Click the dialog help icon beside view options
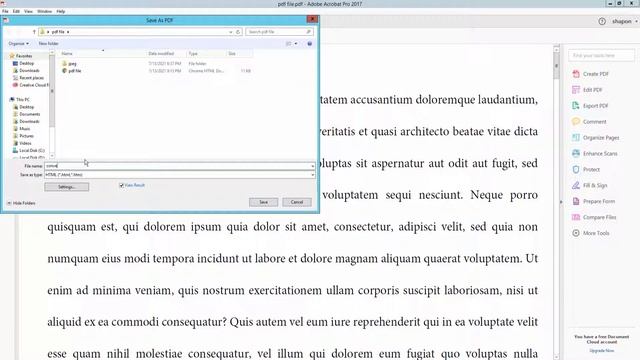This screenshot has height=360, width=640. pos(309,44)
